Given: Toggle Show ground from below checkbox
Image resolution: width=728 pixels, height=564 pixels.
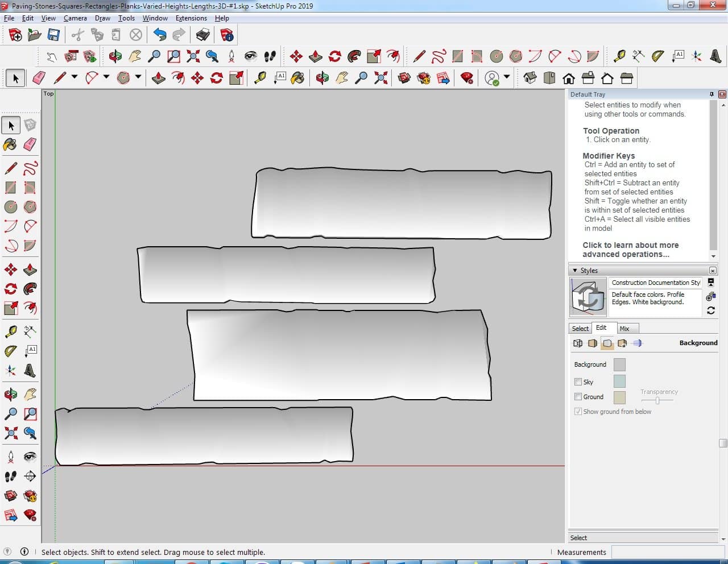Looking at the screenshot, I should tap(578, 412).
